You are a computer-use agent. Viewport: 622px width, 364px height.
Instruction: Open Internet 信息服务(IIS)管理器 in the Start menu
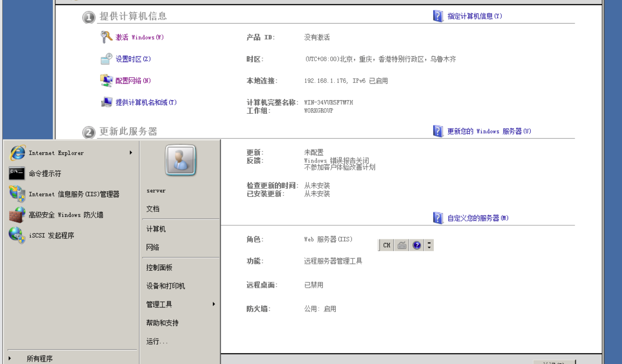click(71, 194)
